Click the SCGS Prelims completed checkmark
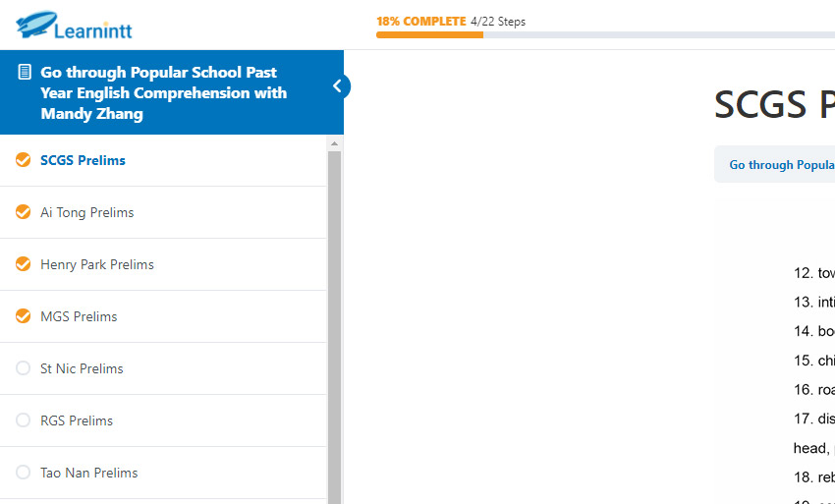Screen dimensions: 835x504 click(x=23, y=160)
